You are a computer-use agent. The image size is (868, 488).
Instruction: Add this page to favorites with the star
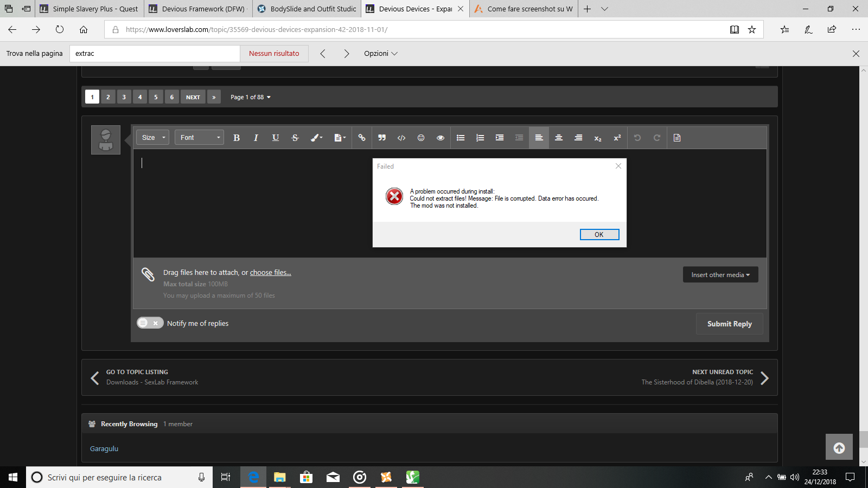point(752,29)
